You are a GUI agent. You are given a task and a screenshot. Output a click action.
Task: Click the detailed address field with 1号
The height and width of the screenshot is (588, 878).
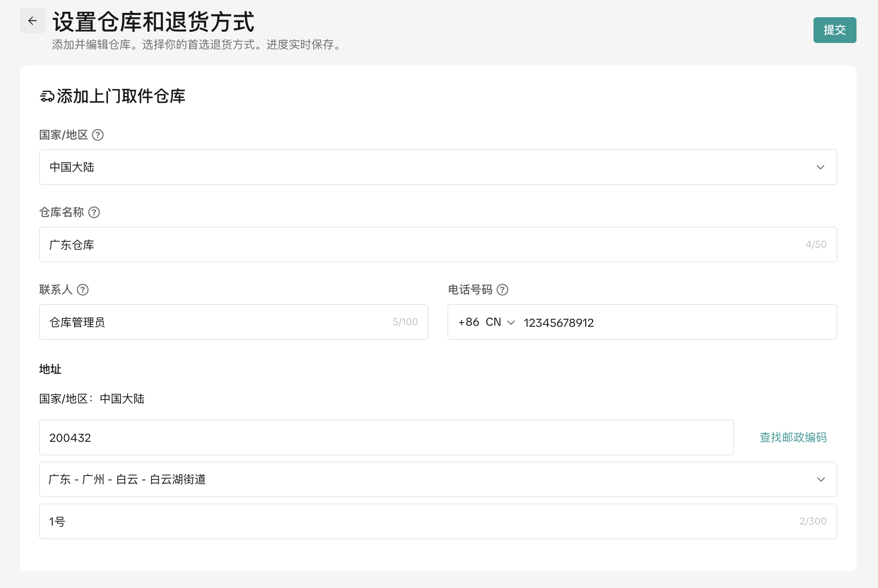(x=419, y=521)
